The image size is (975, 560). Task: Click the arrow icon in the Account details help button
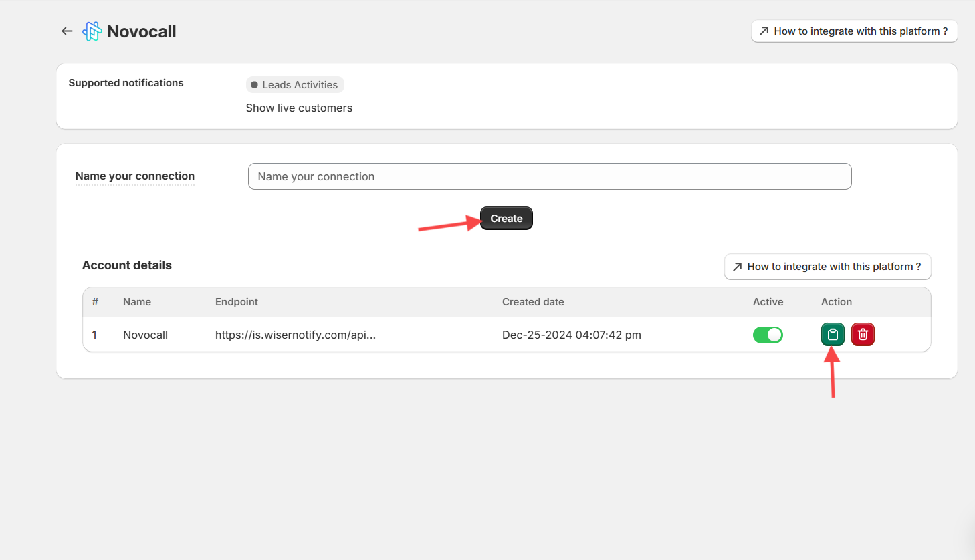[x=737, y=267]
